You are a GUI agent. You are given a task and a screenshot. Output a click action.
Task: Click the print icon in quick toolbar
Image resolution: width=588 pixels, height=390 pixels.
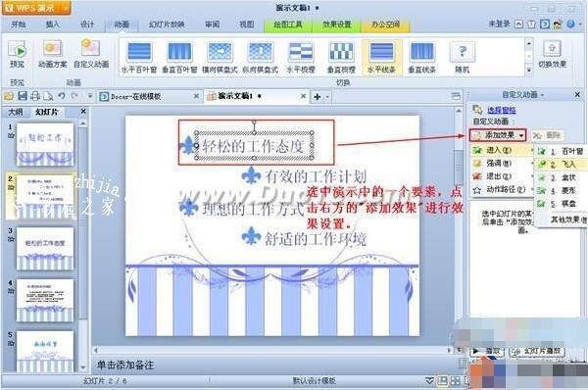(x=35, y=96)
